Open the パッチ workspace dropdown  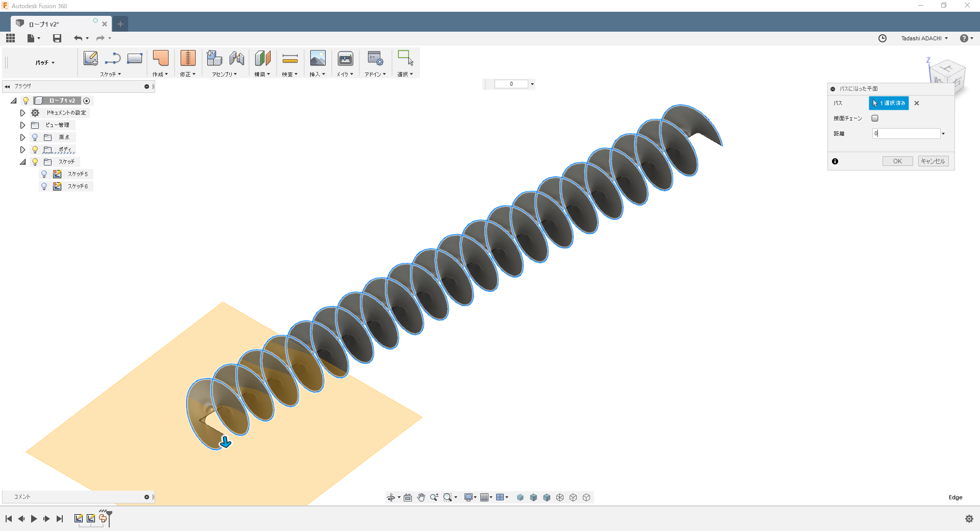point(45,63)
